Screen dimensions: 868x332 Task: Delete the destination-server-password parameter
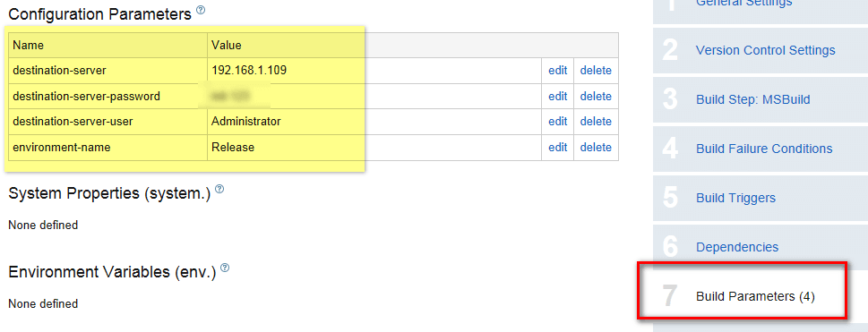pos(596,97)
